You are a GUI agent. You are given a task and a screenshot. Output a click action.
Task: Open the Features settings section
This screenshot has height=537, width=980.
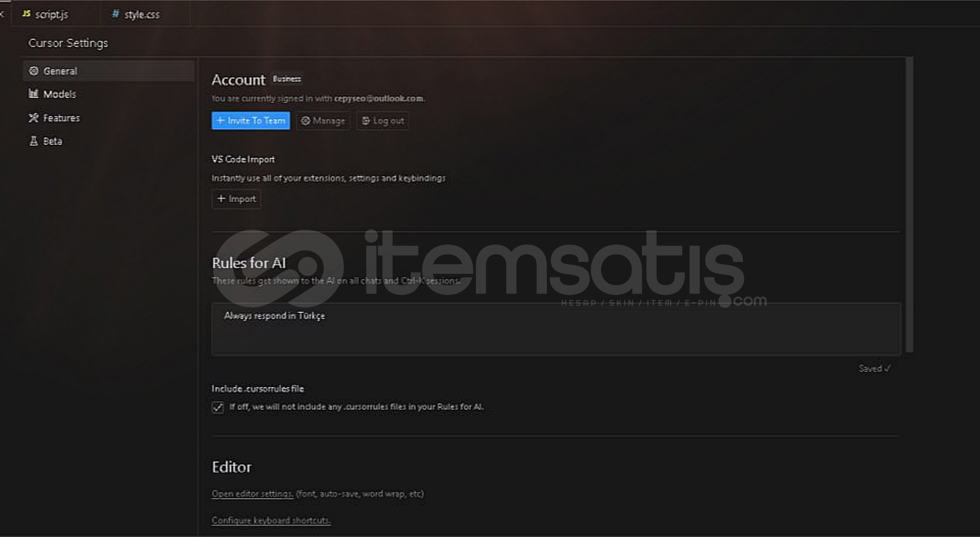(61, 118)
